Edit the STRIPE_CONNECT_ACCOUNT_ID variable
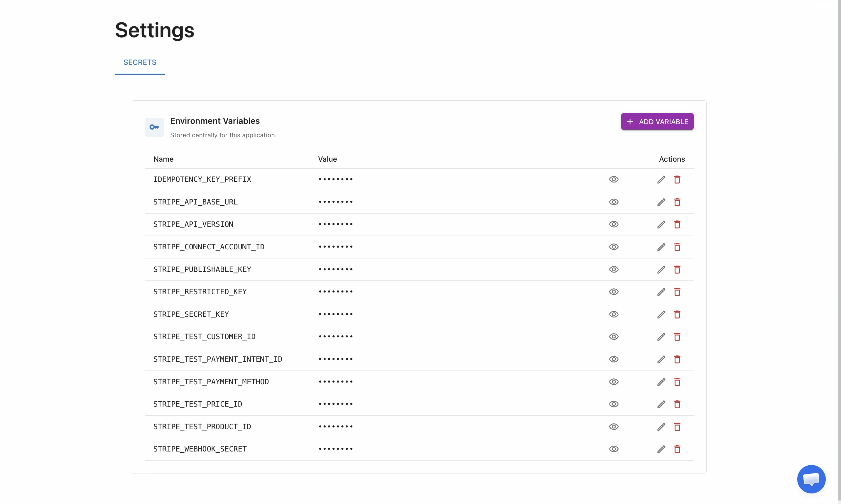 [661, 247]
